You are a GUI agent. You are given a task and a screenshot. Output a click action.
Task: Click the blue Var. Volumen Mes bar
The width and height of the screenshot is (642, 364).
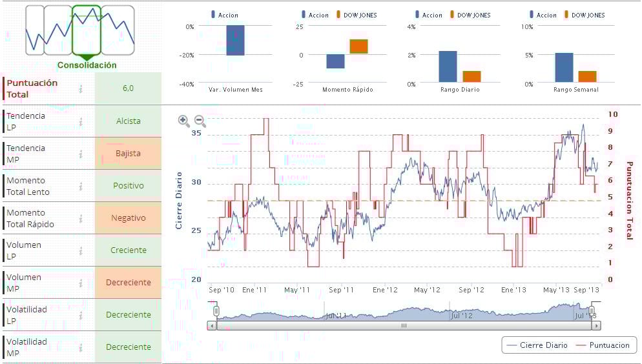(236, 40)
